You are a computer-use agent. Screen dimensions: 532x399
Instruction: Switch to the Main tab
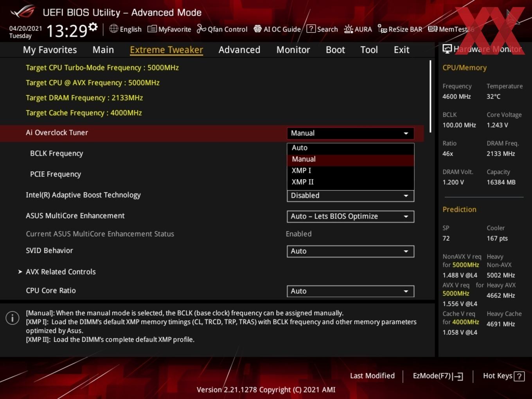(x=103, y=50)
